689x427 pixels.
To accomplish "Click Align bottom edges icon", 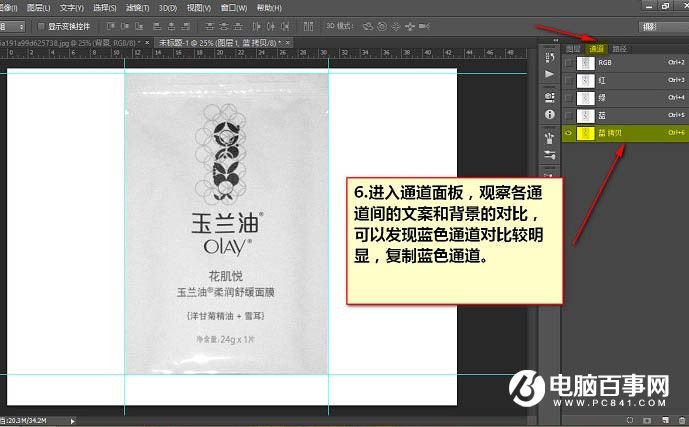I will 139,26.
